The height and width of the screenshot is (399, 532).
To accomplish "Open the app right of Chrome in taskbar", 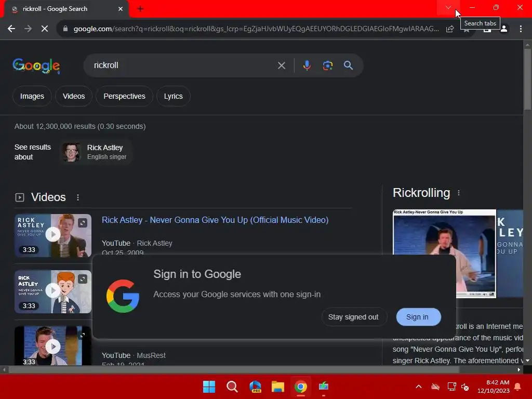I will pyautogui.click(x=324, y=387).
